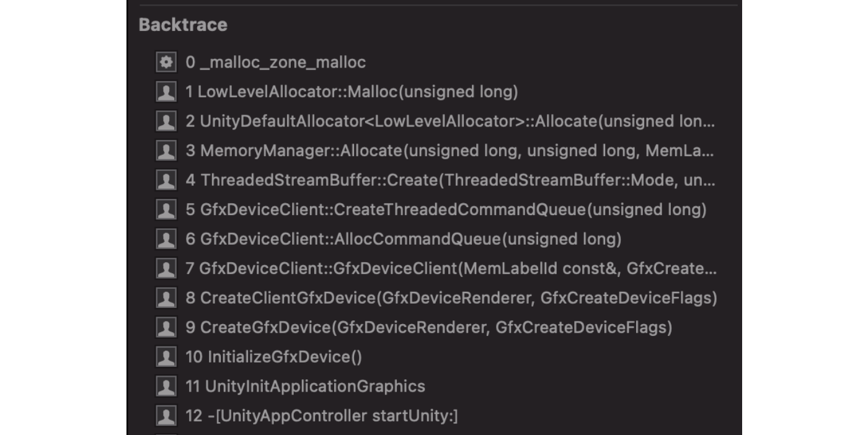Click the person icon next to AllocCommandQueue frame
This screenshot has height=435, width=868.
(166, 239)
